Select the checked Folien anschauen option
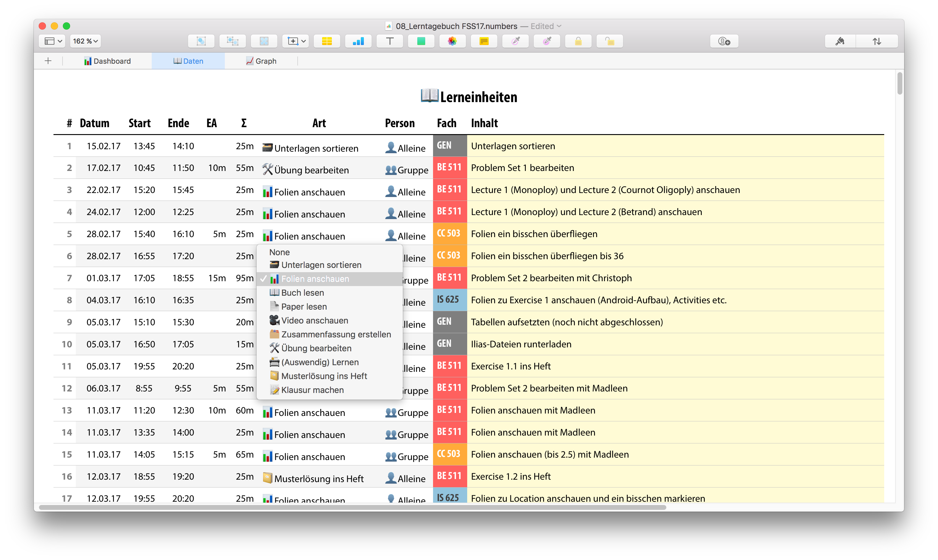The height and width of the screenshot is (560, 938). click(315, 279)
